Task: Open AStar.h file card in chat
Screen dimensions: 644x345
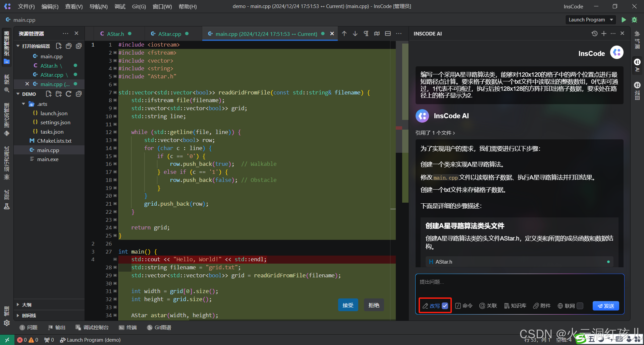Action: click(x=519, y=262)
